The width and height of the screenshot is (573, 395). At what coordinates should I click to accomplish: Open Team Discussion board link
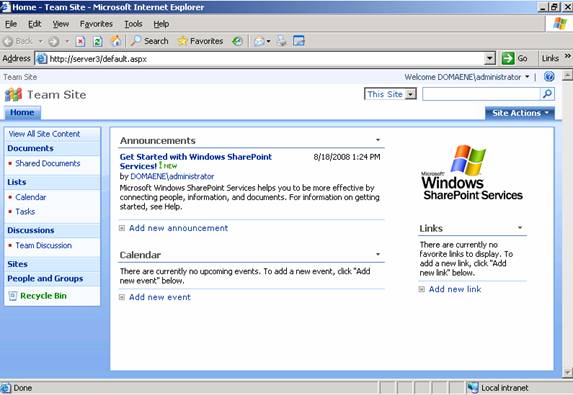[43, 246]
